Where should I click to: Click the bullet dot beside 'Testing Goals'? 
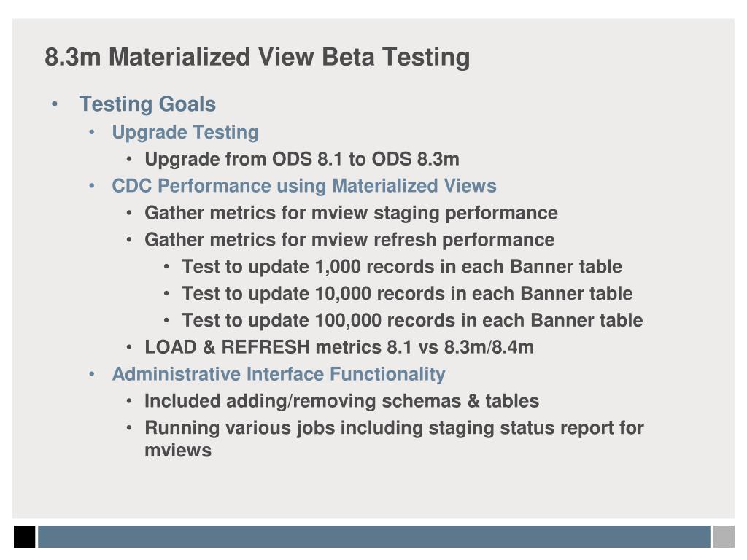[55, 104]
